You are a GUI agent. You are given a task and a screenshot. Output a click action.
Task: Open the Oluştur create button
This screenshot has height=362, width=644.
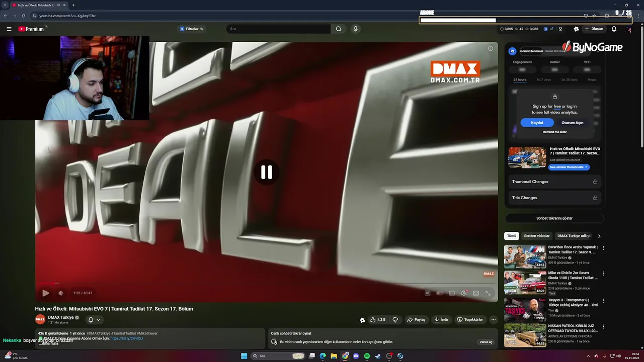coord(594,29)
